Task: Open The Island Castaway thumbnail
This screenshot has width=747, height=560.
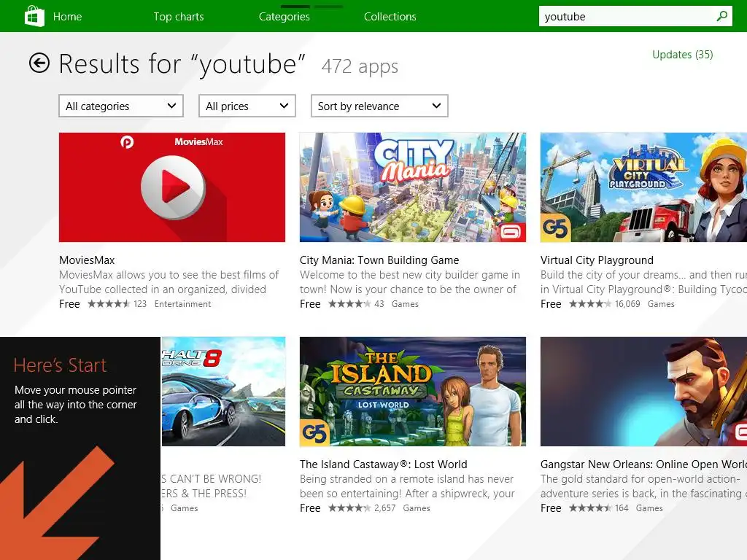Action: pyautogui.click(x=413, y=392)
